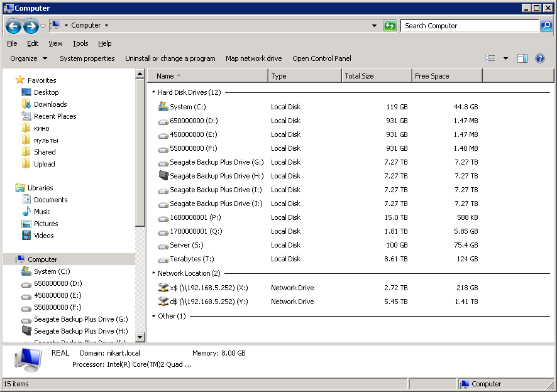Open the Tools menu
This screenshot has height=392, width=557.
click(80, 43)
